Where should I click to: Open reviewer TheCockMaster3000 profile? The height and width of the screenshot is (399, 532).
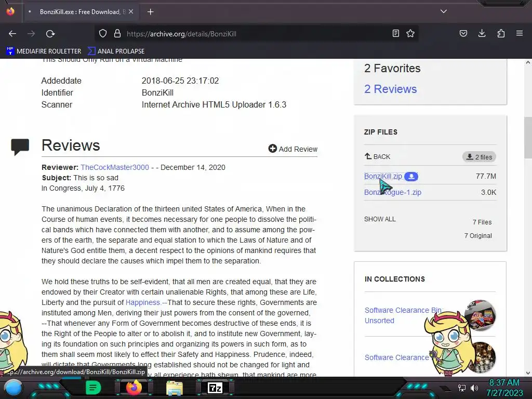pyautogui.click(x=115, y=167)
